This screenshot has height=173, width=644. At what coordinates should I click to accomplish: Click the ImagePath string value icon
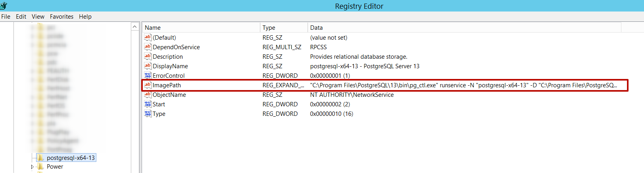coord(148,85)
